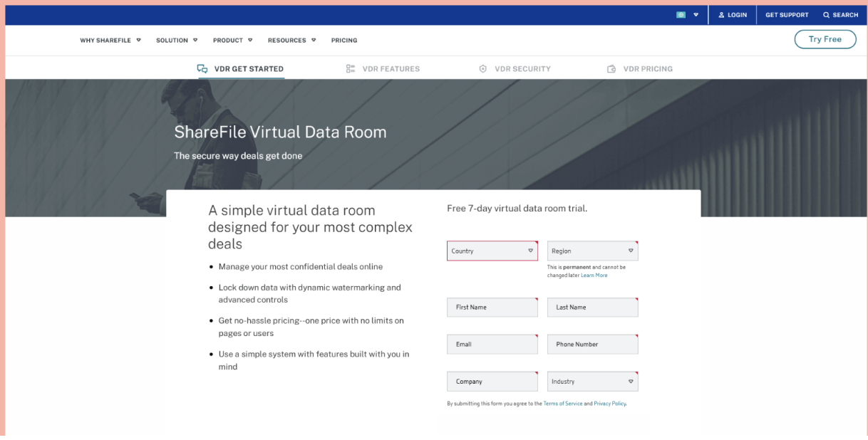This screenshot has width=868, height=440.
Task: Switch to the VDR FEATURES tab
Action: click(383, 69)
